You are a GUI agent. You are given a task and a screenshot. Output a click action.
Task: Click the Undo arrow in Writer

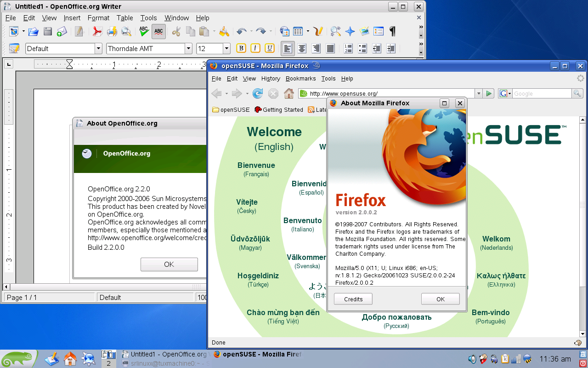[x=241, y=31]
